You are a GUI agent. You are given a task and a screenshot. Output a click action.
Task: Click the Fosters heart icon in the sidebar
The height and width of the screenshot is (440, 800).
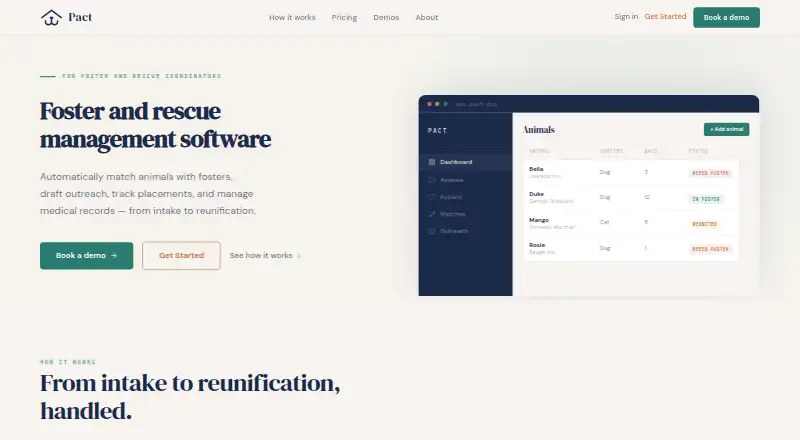tap(432, 197)
